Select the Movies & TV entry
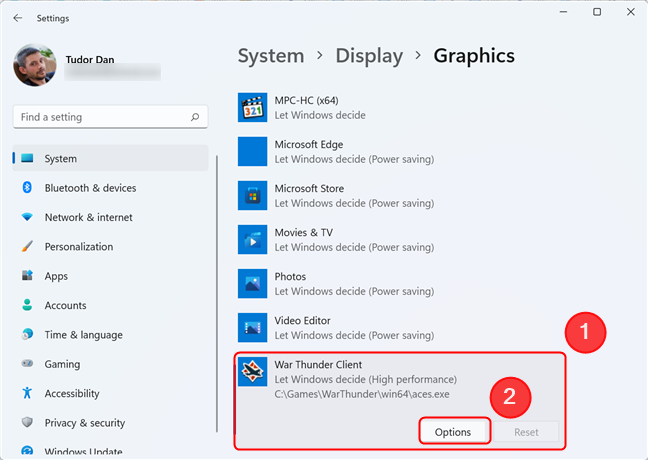 pos(399,240)
